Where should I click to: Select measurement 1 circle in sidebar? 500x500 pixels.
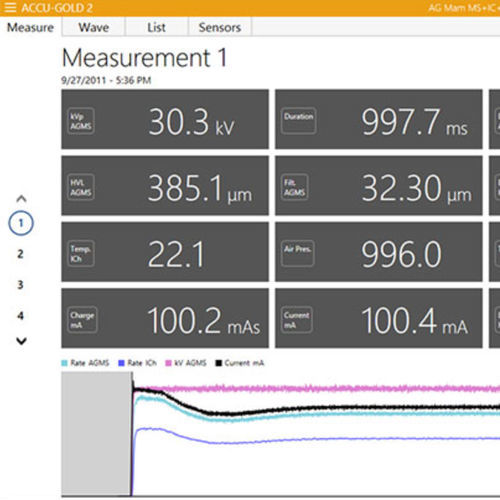[x=21, y=223]
